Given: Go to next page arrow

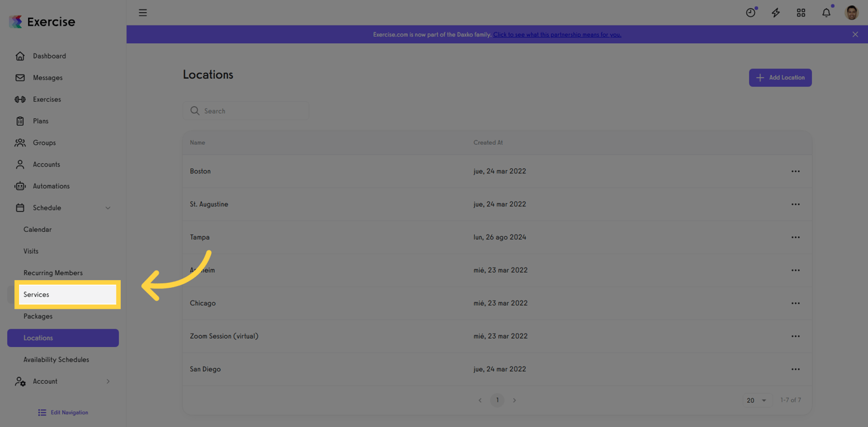Looking at the screenshot, I should pyautogui.click(x=515, y=400).
